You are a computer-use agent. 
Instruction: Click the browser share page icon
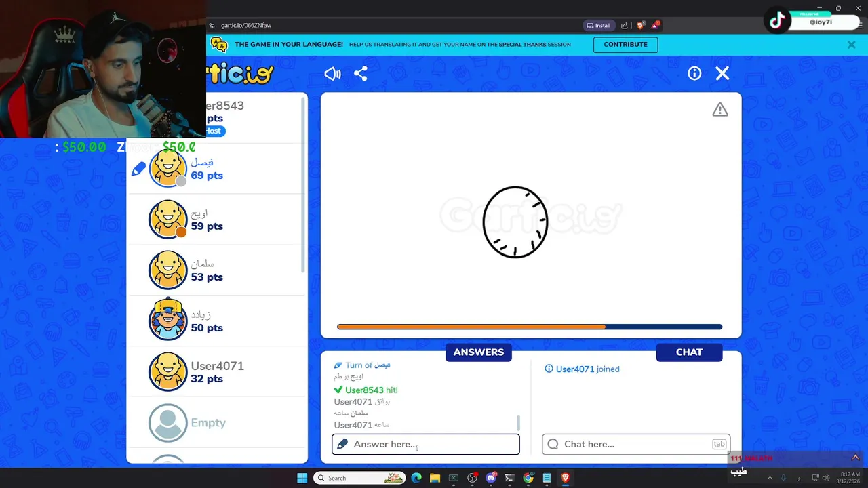(x=625, y=26)
